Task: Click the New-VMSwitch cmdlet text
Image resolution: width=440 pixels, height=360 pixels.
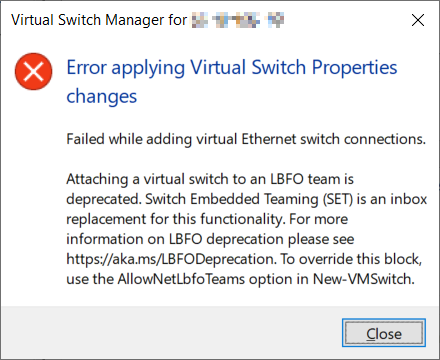Action: [364, 279]
